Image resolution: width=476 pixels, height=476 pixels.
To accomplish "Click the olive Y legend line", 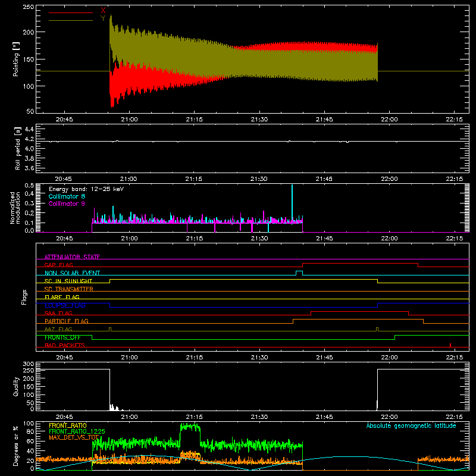I will [x=71, y=20].
